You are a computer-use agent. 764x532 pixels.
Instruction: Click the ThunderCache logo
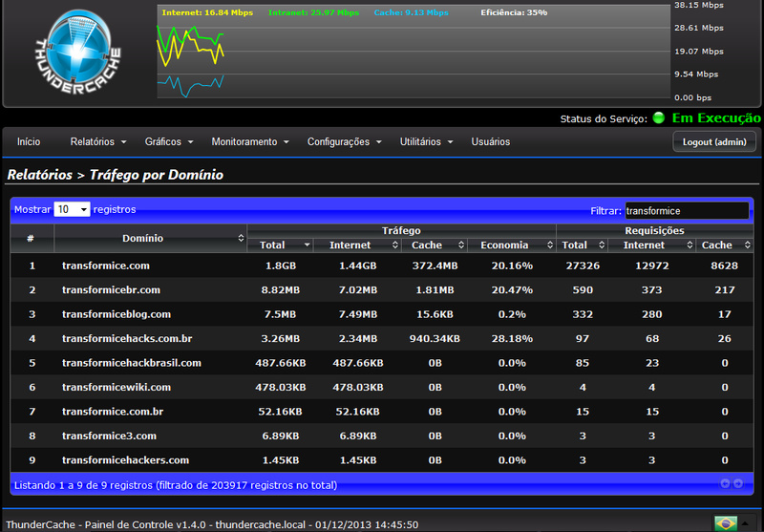pyautogui.click(x=79, y=53)
